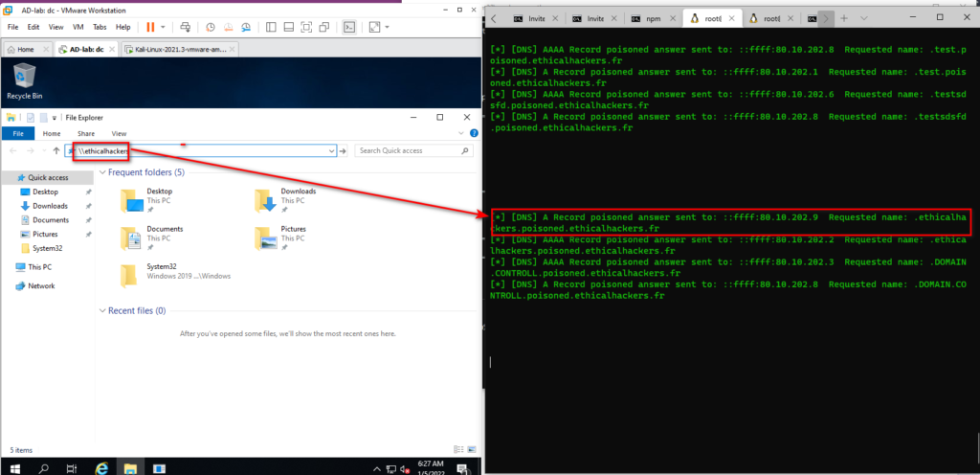The image size is (980, 475).
Task: Select Downloads in the navigation pane
Action: (x=50, y=206)
